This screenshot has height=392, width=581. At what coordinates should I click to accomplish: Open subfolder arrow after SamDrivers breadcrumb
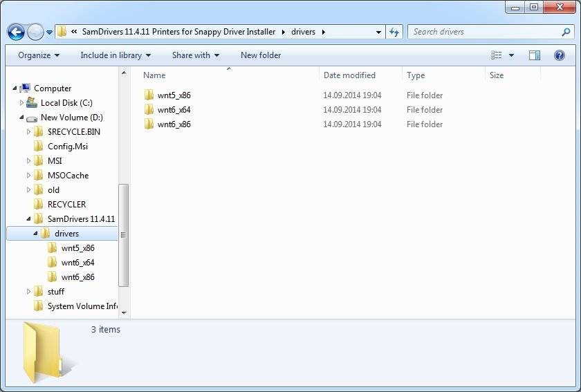284,32
